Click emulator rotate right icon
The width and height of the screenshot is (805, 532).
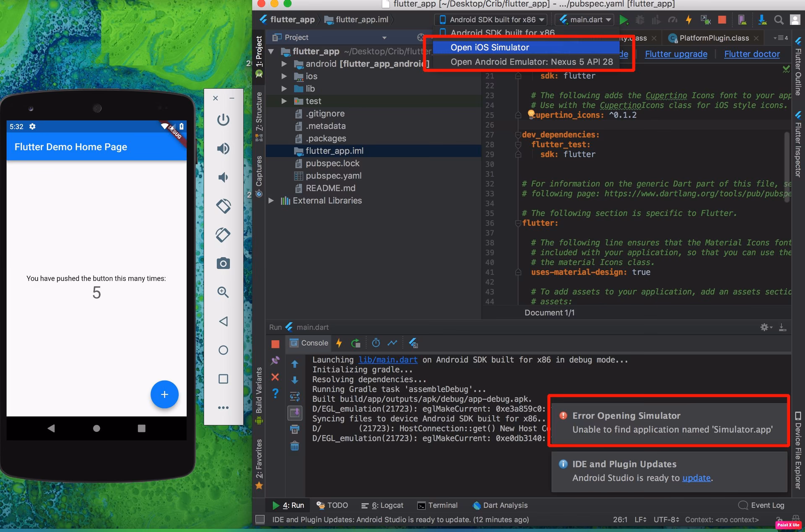coord(223,235)
